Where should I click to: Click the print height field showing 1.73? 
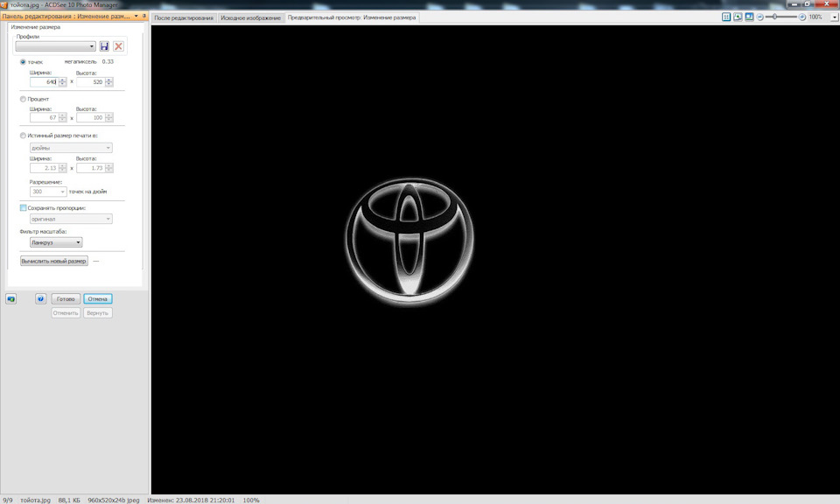(90, 168)
